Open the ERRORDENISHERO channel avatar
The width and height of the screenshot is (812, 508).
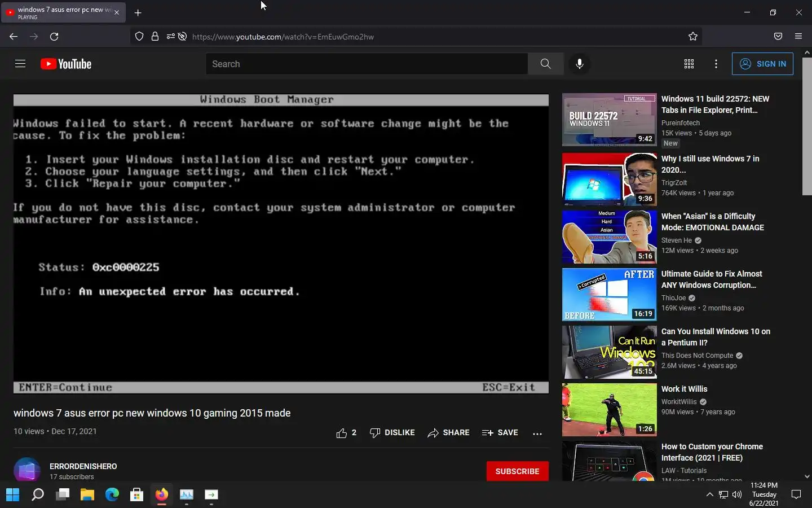coord(27,470)
